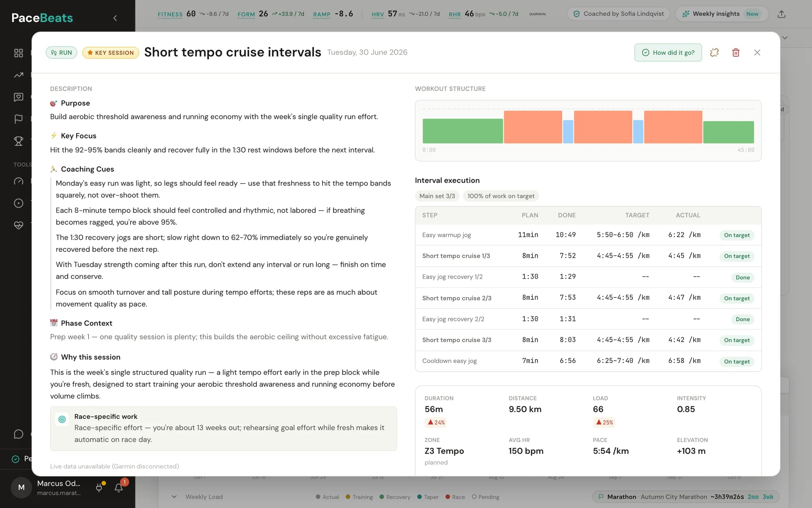Close the workout detail modal

(x=757, y=52)
